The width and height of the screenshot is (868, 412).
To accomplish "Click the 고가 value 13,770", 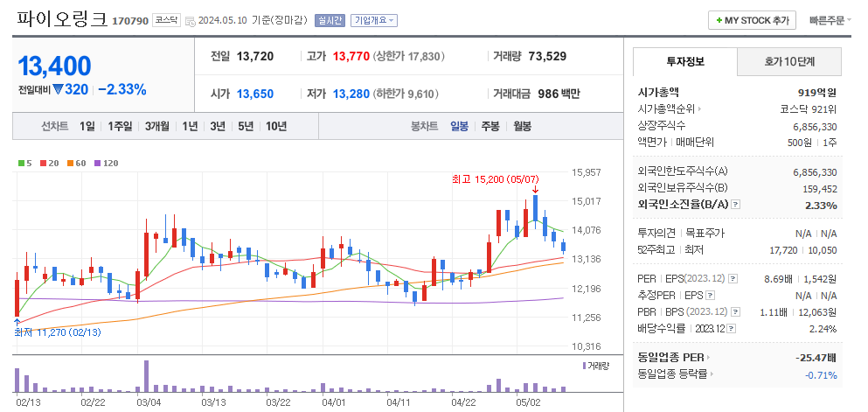I will click(351, 57).
